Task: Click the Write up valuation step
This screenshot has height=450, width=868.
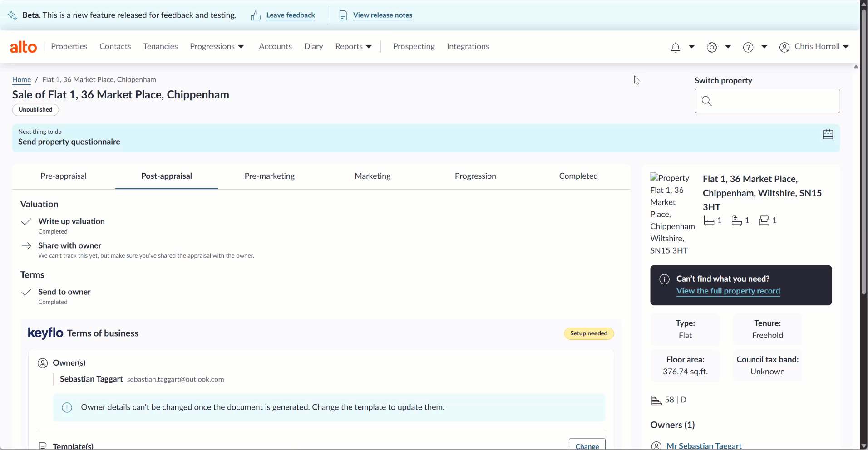Action: (71, 221)
